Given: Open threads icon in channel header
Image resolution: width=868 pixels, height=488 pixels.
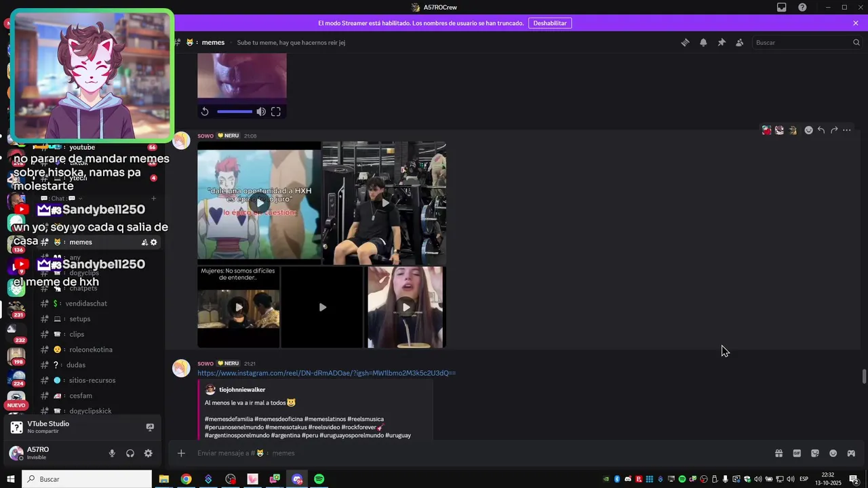Looking at the screenshot, I should click(685, 42).
